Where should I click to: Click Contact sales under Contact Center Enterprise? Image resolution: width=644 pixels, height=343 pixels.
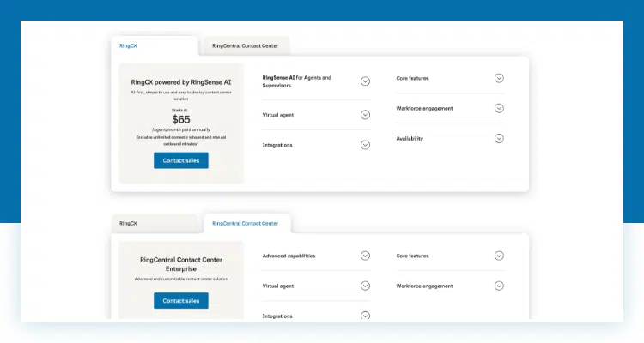pos(181,301)
